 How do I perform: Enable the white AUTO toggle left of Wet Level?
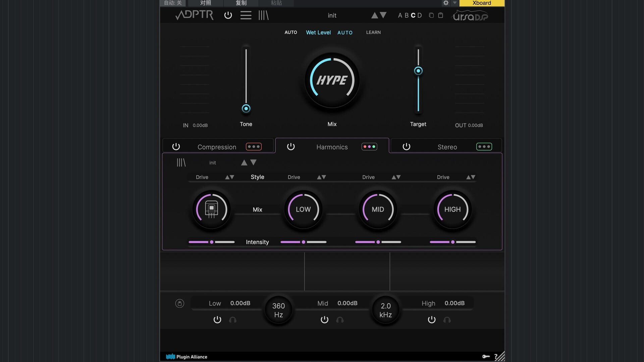[x=291, y=33]
